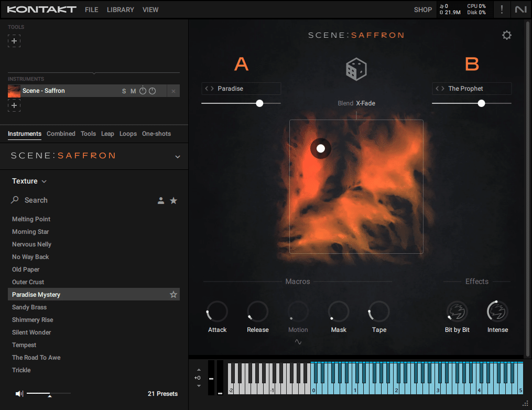Screen dimensions: 532x410
Task: Open the FILE menu
Action: [x=92, y=10]
